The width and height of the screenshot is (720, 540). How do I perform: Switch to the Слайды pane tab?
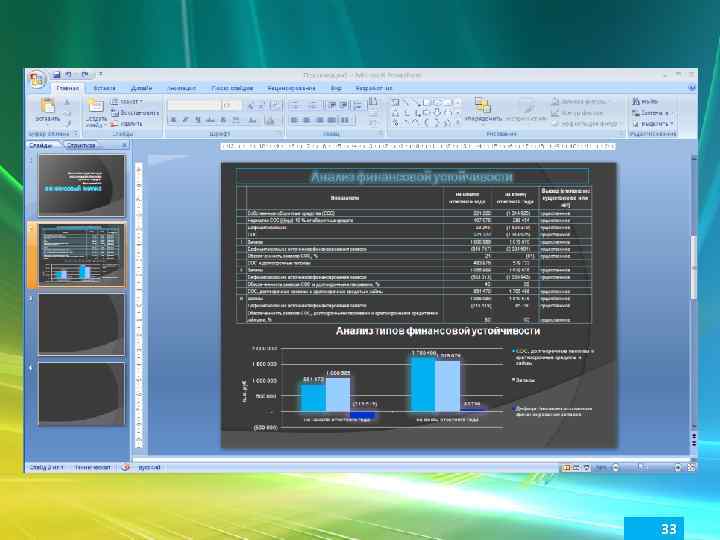pyautogui.click(x=41, y=145)
